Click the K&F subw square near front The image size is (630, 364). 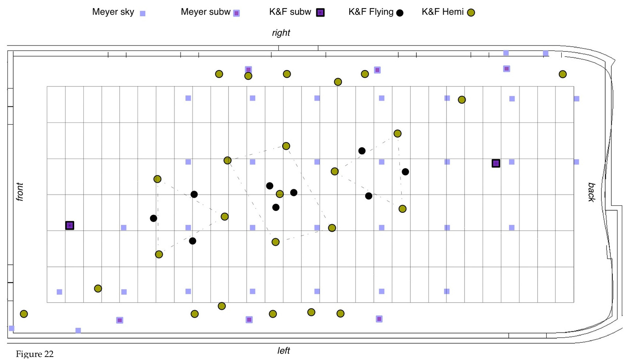click(x=70, y=225)
